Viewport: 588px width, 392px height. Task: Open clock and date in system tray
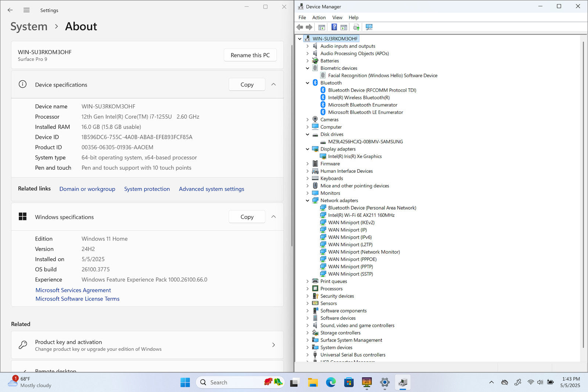coord(570,382)
